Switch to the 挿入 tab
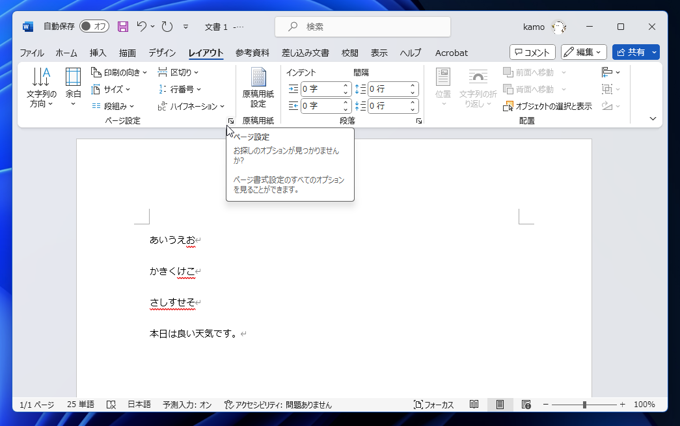 click(98, 53)
